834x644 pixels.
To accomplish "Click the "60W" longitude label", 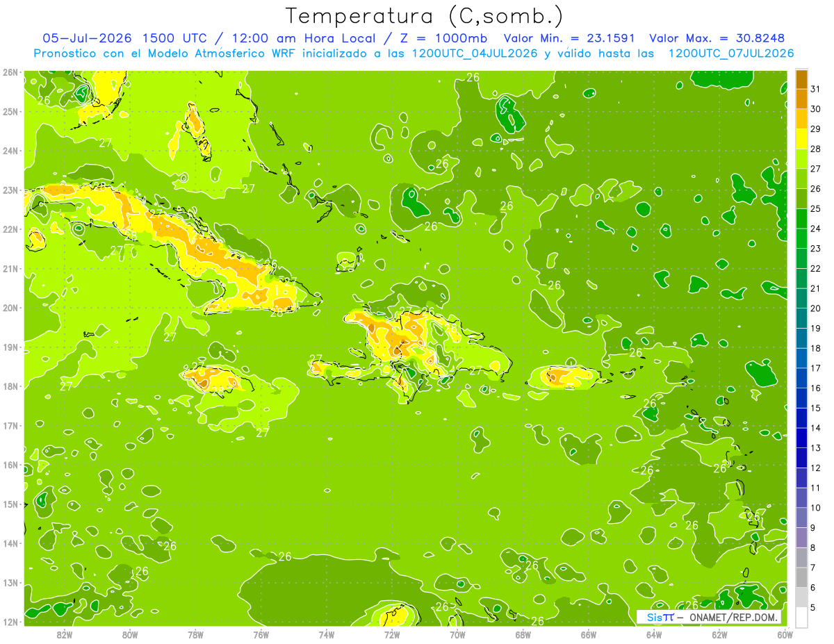I will pyautogui.click(x=785, y=634).
